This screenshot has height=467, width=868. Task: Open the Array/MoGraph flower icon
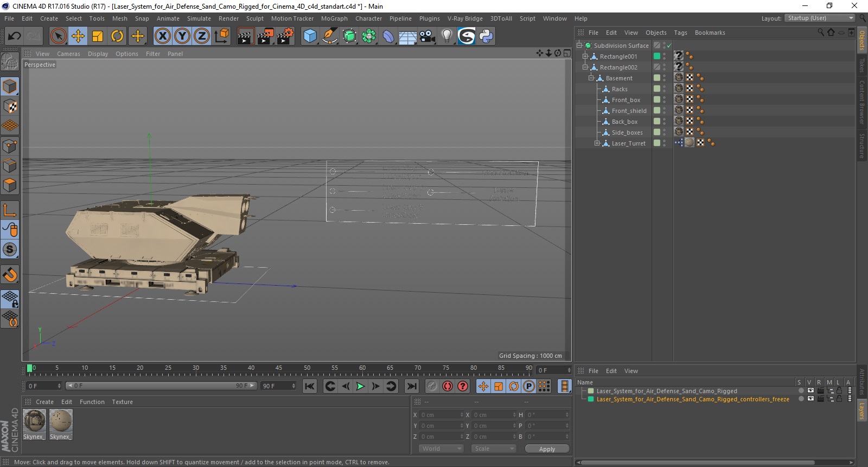[369, 36]
